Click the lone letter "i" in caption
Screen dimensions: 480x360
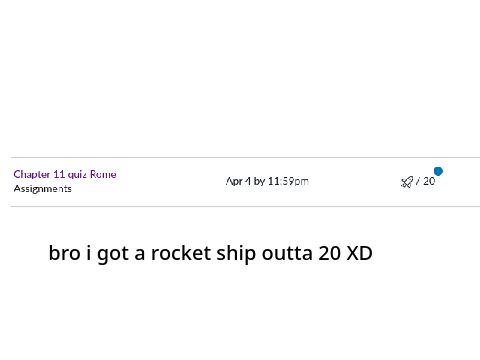click(89, 253)
